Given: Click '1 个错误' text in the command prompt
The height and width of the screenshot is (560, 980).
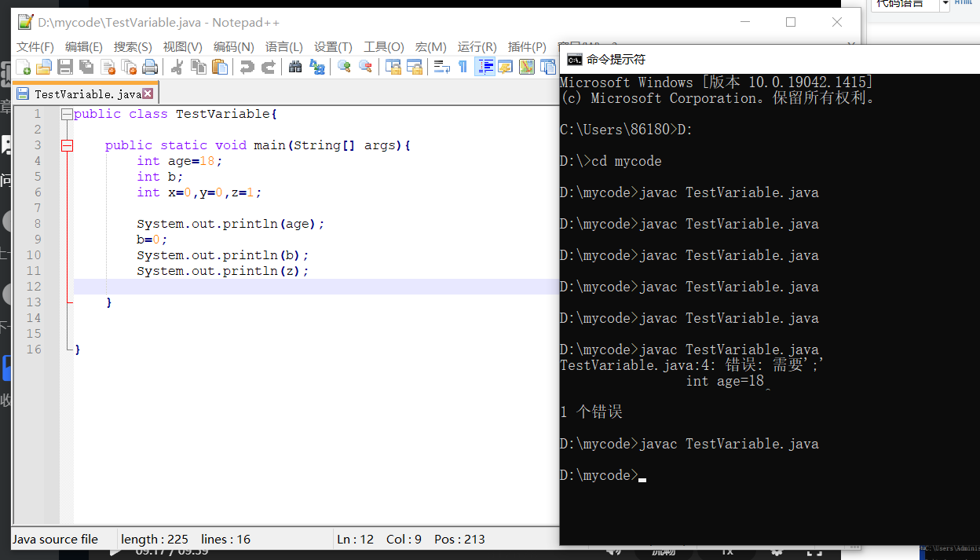Looking at the screenshot, I should (x=591, y=412).
